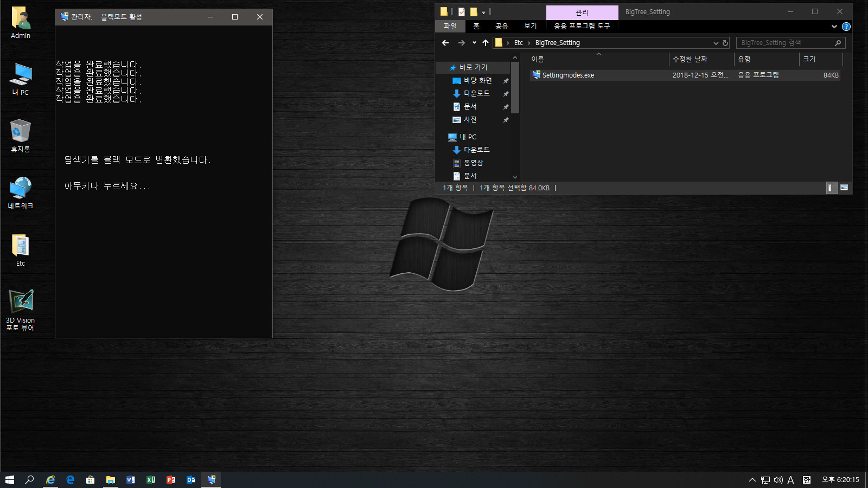Screen dimensions: 868x488
Task: Open the 응용 프로그램 도구 tab
Action: tap(582, 26)
